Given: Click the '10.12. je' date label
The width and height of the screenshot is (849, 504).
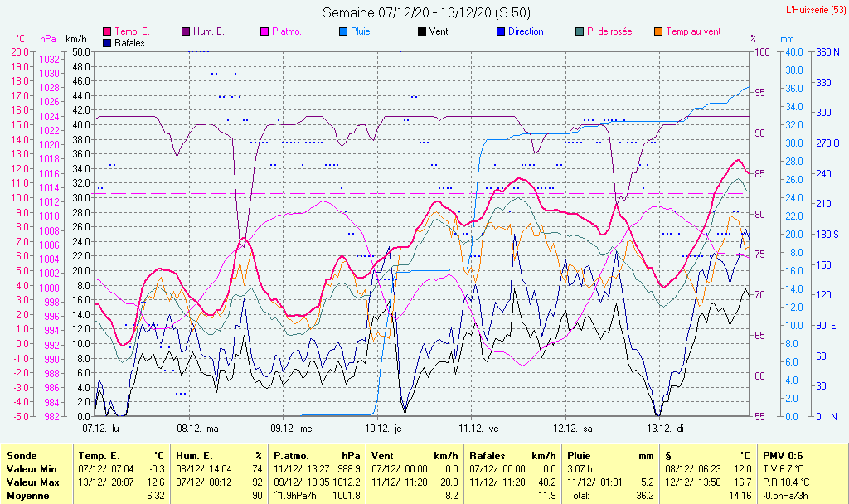Looking at the screenshot, I should pos(383,429).
